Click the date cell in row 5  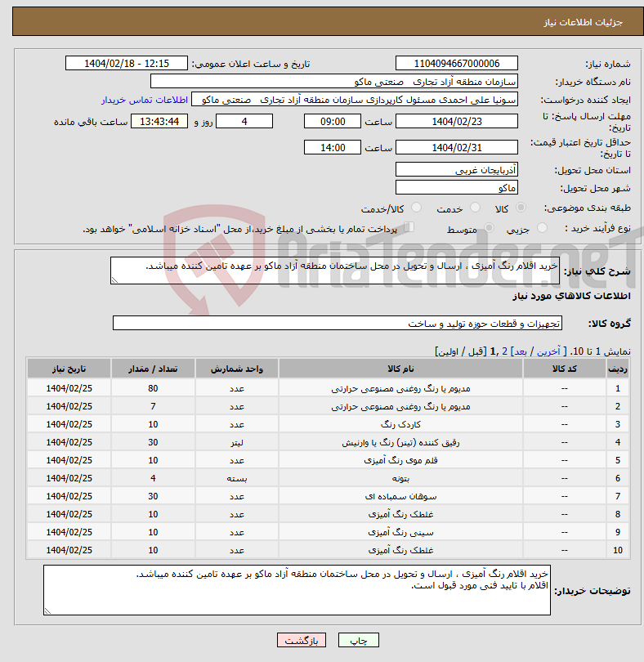point(69,460)
